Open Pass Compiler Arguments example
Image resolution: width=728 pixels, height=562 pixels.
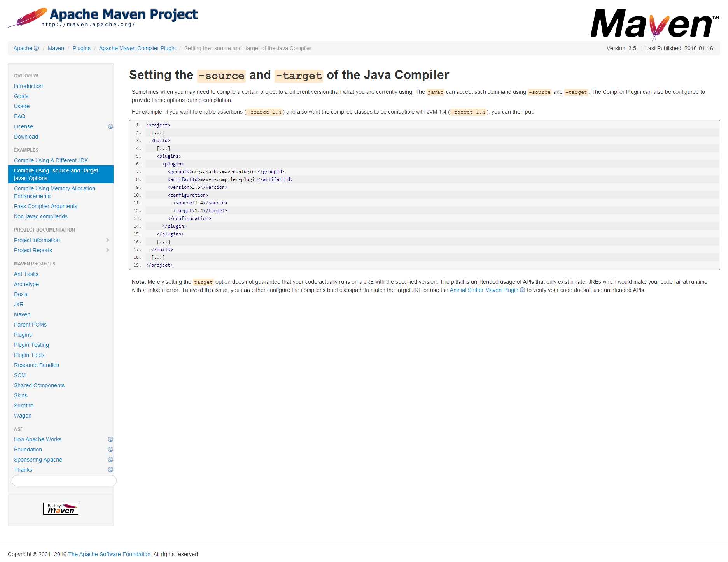45,206
